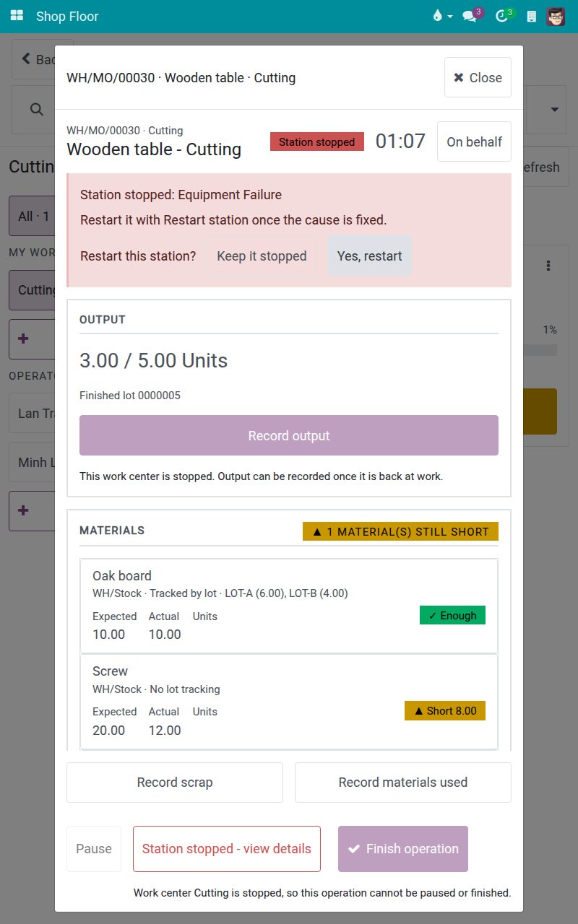Screen dimensions: 578x924
Task: Click the three-dot kebab menu on card
Action: pos(549,266)
